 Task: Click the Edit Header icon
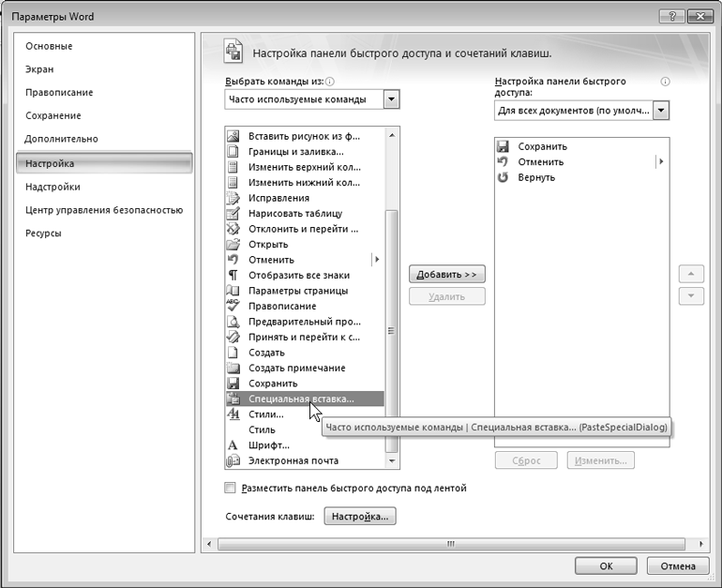click(x=233, y=167)
